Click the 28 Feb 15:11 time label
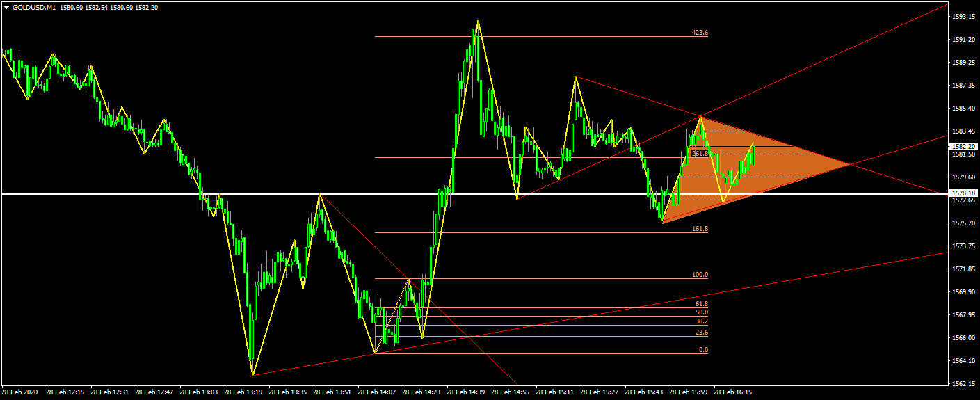Viewport: 980px width, 400px height. click(x=555, y=392)
